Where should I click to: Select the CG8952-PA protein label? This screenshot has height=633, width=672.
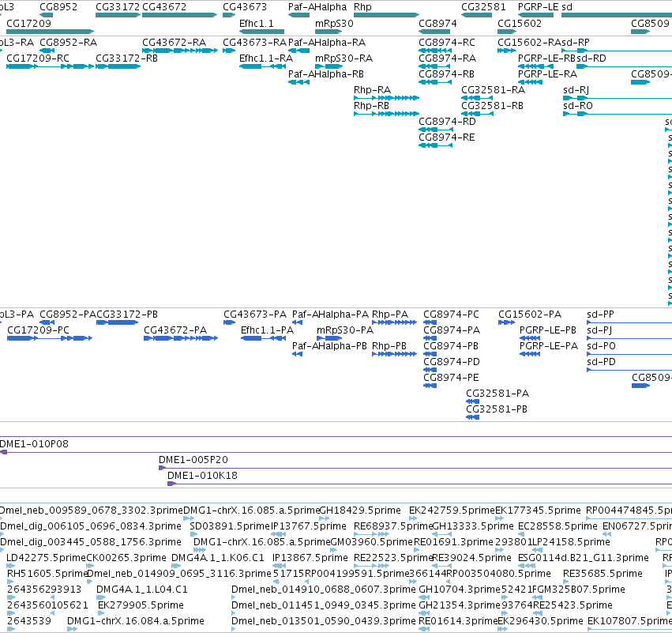(68, 315)
